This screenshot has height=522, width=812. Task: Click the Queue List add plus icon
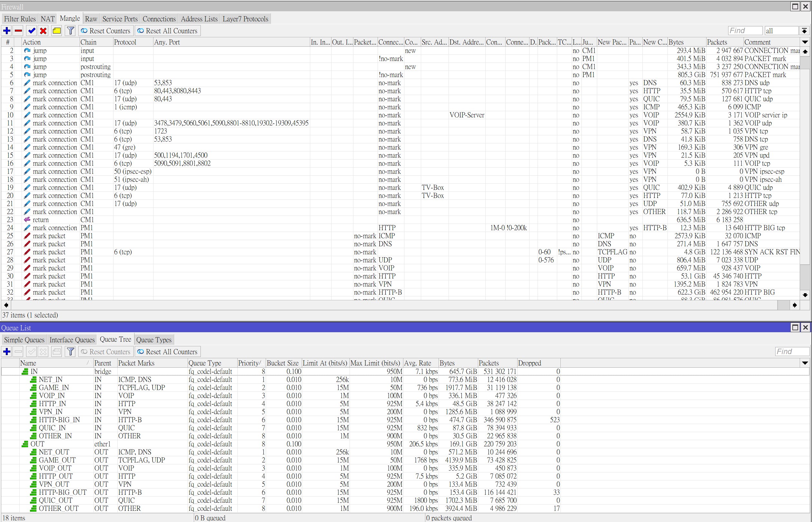pyautogui.click(x=6, y=352)
